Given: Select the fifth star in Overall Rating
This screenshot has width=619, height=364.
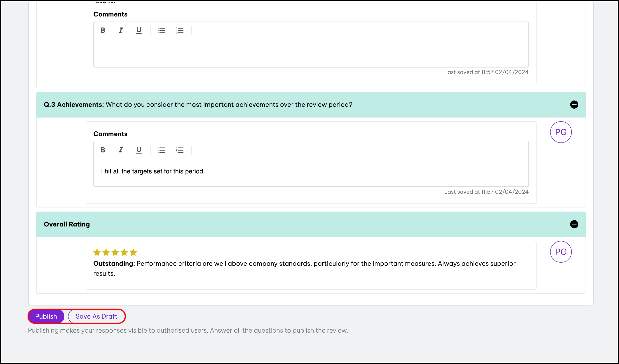Looking at the screenshot, I should 133,252.
